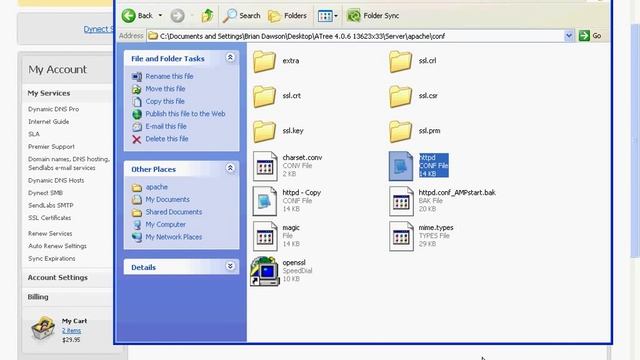The image size is (640, 360).
Task: Click the My Services heading
Action: pyautogui.click(x=49, y=93)
